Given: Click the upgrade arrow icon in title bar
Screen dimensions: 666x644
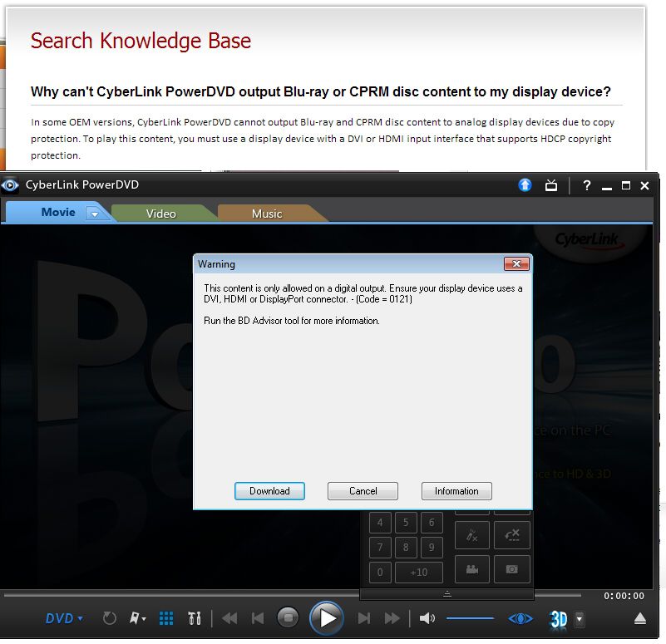Looking at the screenshot, I should click(x=525, y=185).
